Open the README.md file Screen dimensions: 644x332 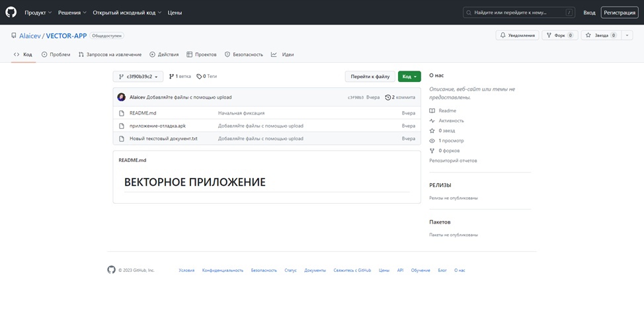(x=143, y=113)
